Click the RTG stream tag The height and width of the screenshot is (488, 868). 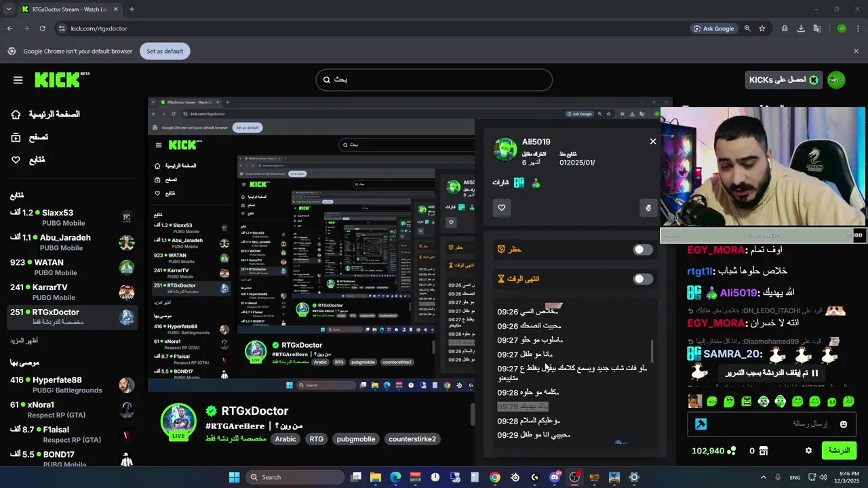point(317,439)
